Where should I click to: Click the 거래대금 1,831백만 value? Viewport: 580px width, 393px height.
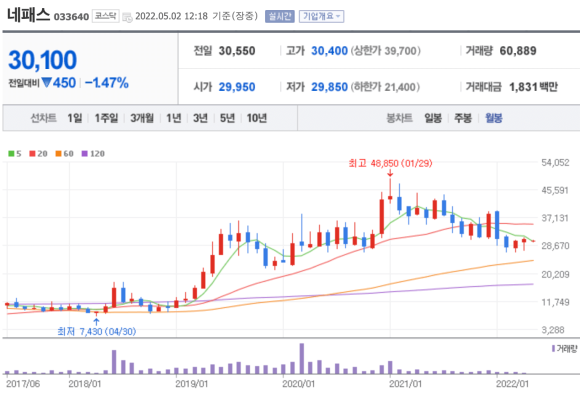pyautogui.click(x=533, y=87)
